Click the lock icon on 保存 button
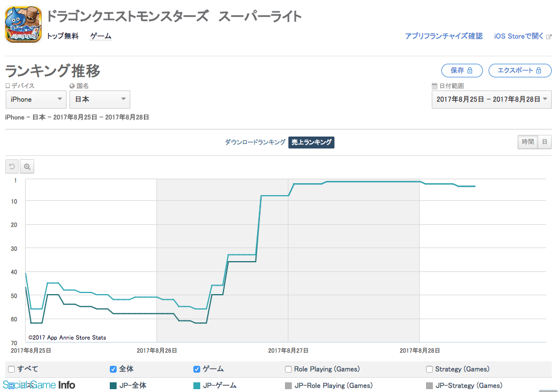558x392 pixels. [470, 71]
